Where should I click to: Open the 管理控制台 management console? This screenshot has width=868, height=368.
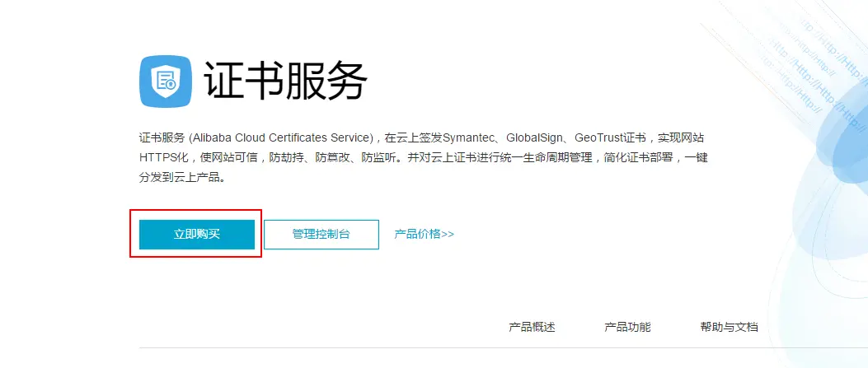coord(321,235)
